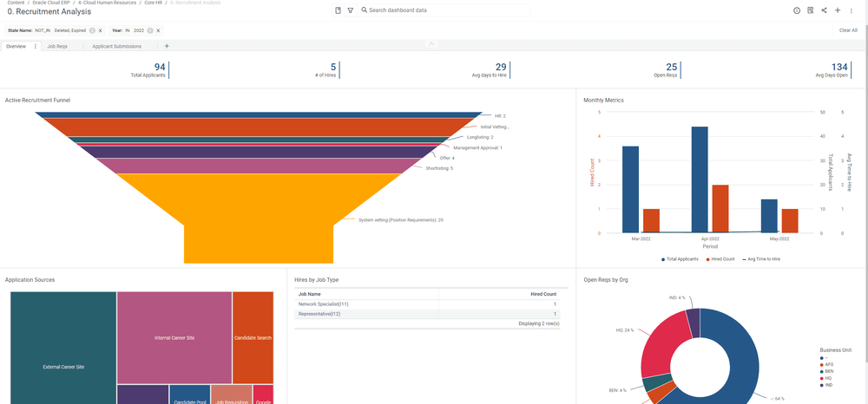The image size is (868, 404).
Task: Open the State Name filter value count badge
Action: pos(92,31)
